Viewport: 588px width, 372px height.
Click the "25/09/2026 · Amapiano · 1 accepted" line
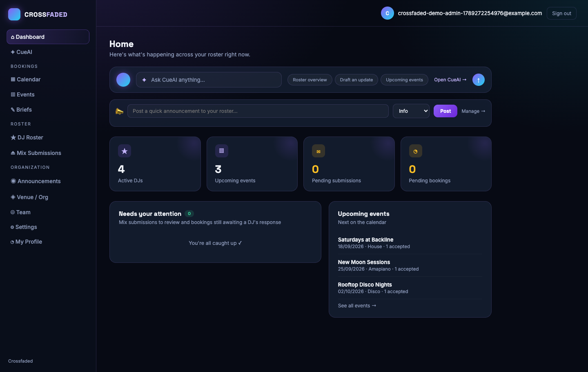coord(378,269)
